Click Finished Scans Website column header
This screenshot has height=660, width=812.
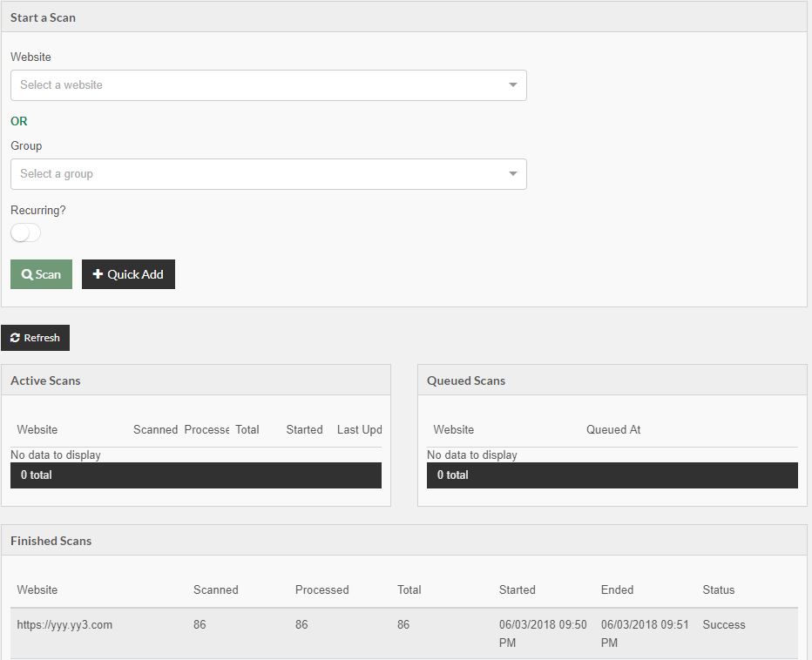click(37, 590)
